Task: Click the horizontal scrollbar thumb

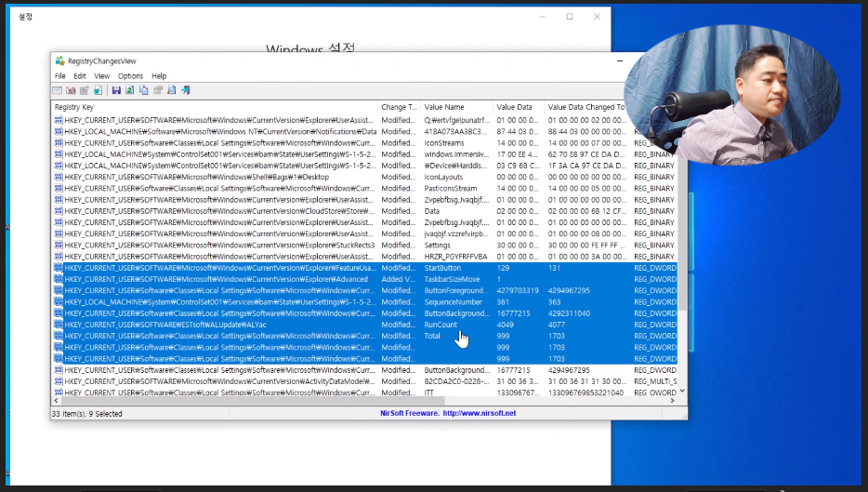Action: (253, 400)
